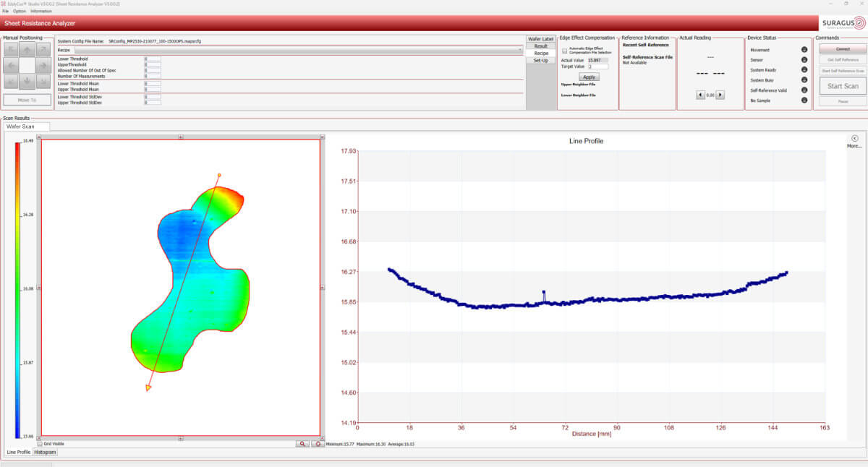The image size is (868, 467).
Task: Switch to the Histogram tab
Action: pos(45,452)
